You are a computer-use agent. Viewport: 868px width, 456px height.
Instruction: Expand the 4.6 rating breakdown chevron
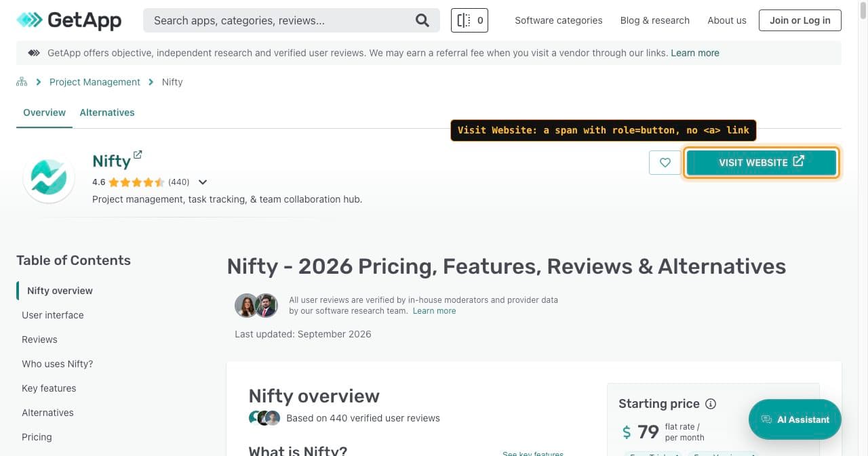[202, 182]
